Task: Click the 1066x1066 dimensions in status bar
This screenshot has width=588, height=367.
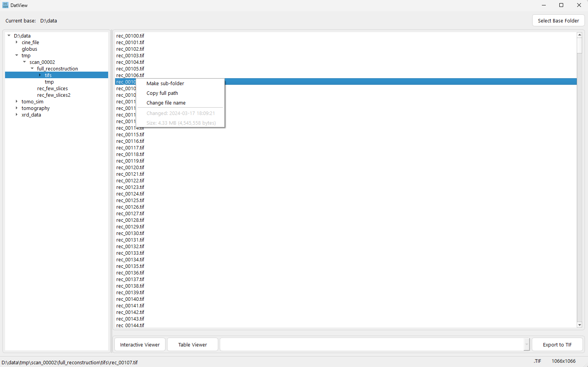Action: [x=564, y=361]
